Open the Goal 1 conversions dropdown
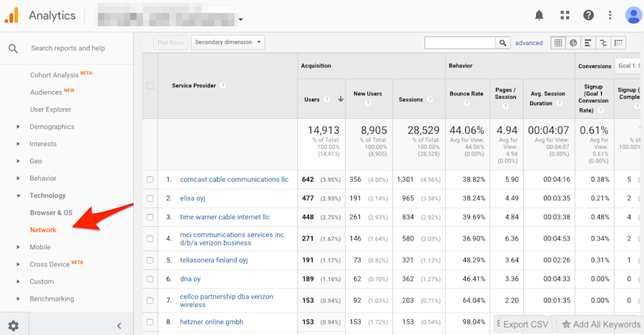 (x=628, y=66)
